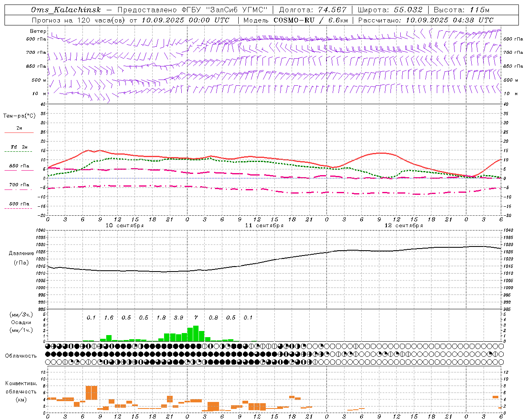Click the 3.9 precipitation total value

178,317
